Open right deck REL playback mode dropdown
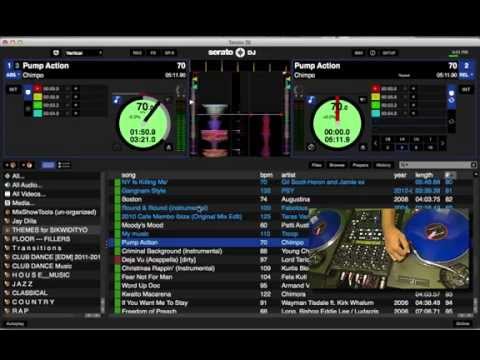Screen dimensions: 480x360 [x=467, y=75]
